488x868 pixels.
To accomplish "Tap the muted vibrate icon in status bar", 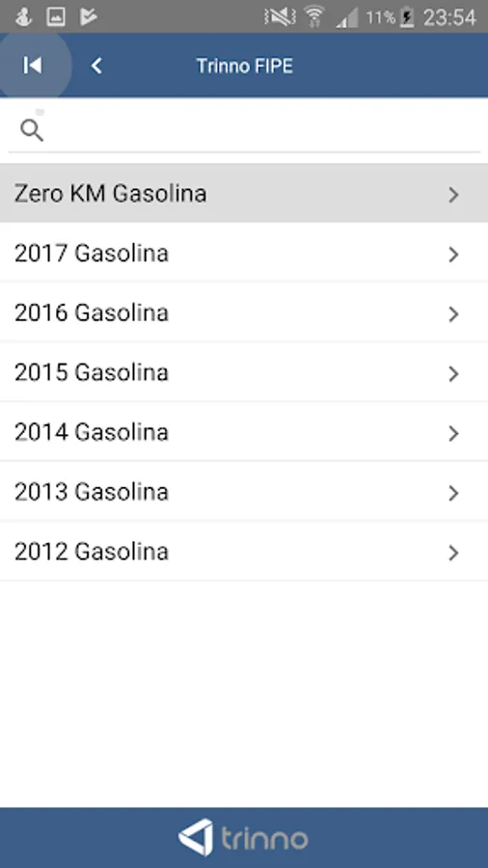I will pos(280,17).
